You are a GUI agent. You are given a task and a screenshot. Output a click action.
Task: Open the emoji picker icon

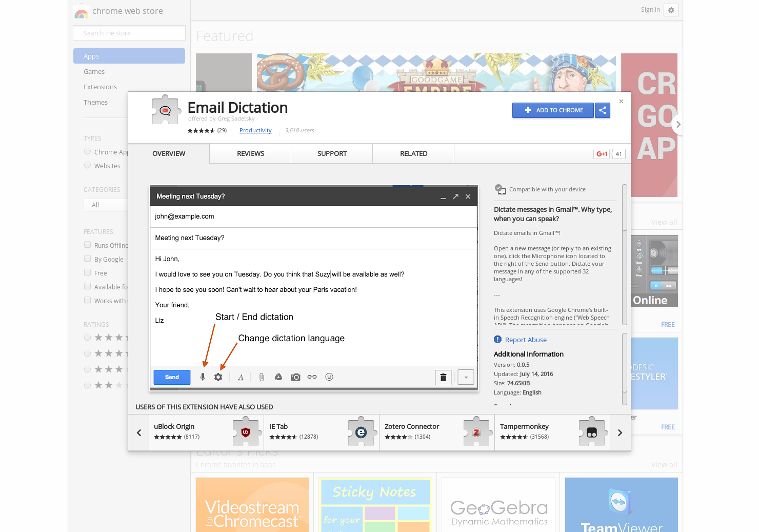tap(329, 377)
